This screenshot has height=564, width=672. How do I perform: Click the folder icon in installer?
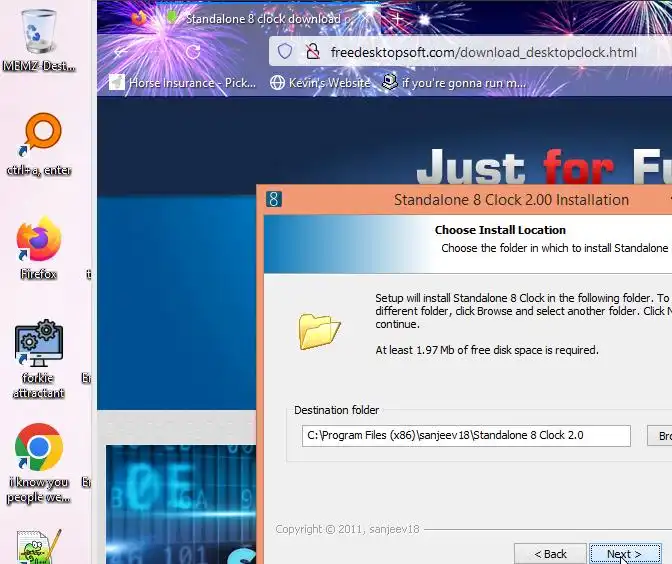(319, 331)
